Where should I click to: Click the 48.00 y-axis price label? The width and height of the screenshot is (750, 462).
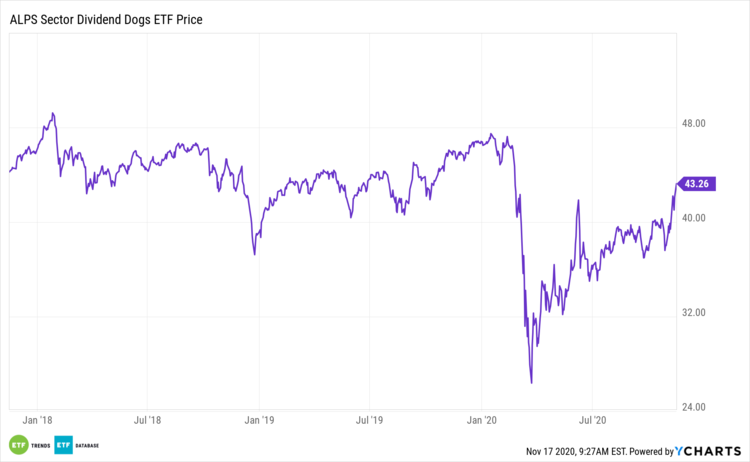694,124
